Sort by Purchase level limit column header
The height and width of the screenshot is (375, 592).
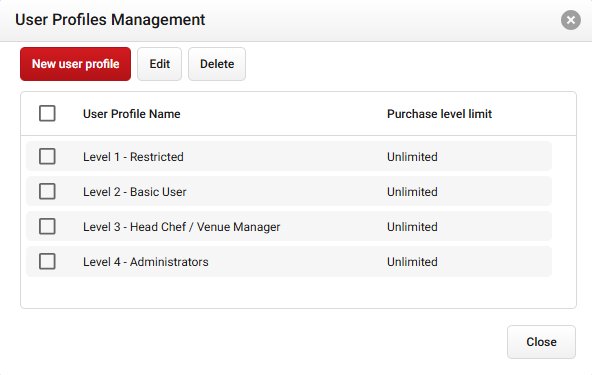[439, 114]
